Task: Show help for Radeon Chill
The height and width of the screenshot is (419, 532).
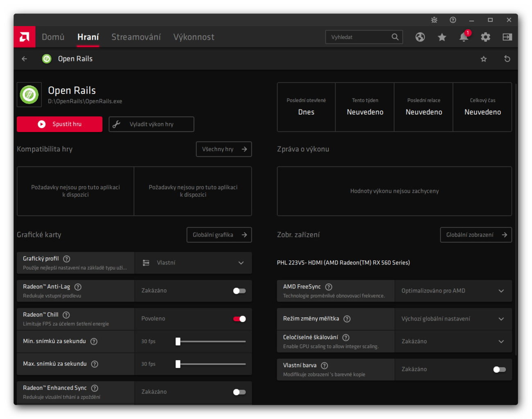Action: pos(66,315)
